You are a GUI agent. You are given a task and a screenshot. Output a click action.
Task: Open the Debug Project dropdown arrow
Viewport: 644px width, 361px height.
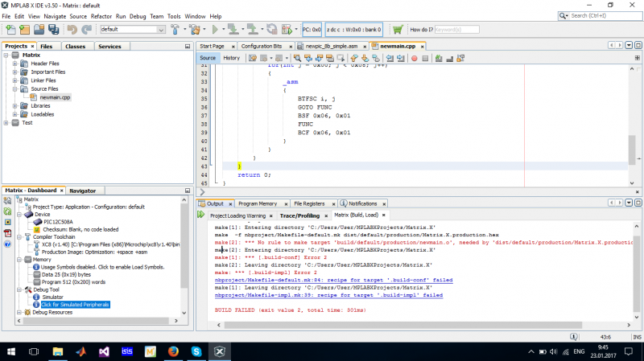[x=296, y=30]
